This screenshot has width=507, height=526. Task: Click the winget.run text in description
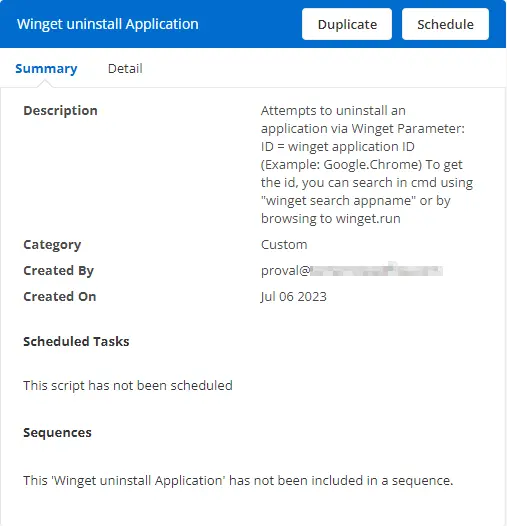click(368, 219)
